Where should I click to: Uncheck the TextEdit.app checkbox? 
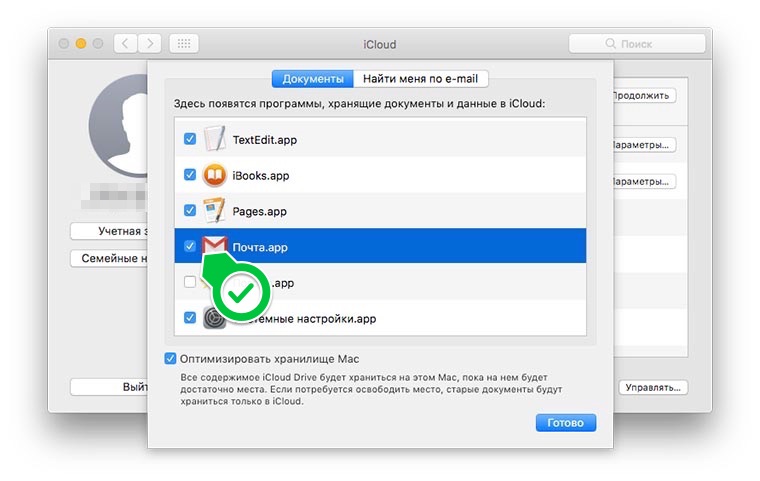coord(190,139)
